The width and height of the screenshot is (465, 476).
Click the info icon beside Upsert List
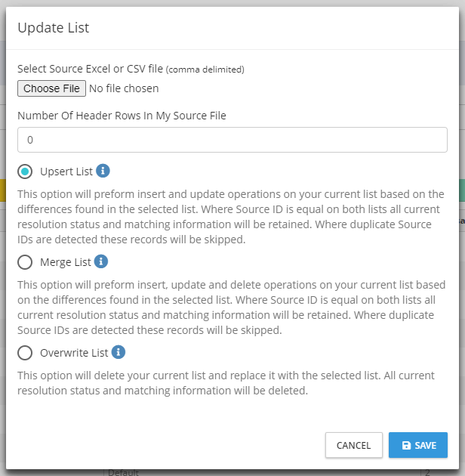coord(104,171)
